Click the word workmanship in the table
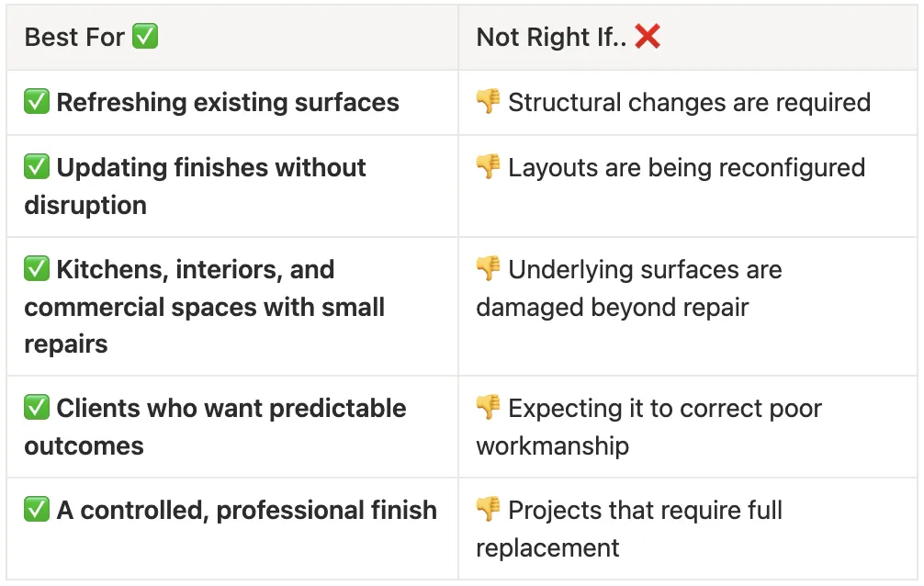 tap(552, 446)
